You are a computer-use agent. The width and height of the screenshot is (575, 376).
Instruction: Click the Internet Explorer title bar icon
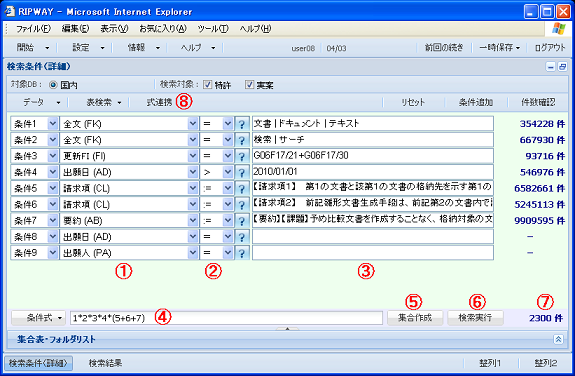pos(10,11)
